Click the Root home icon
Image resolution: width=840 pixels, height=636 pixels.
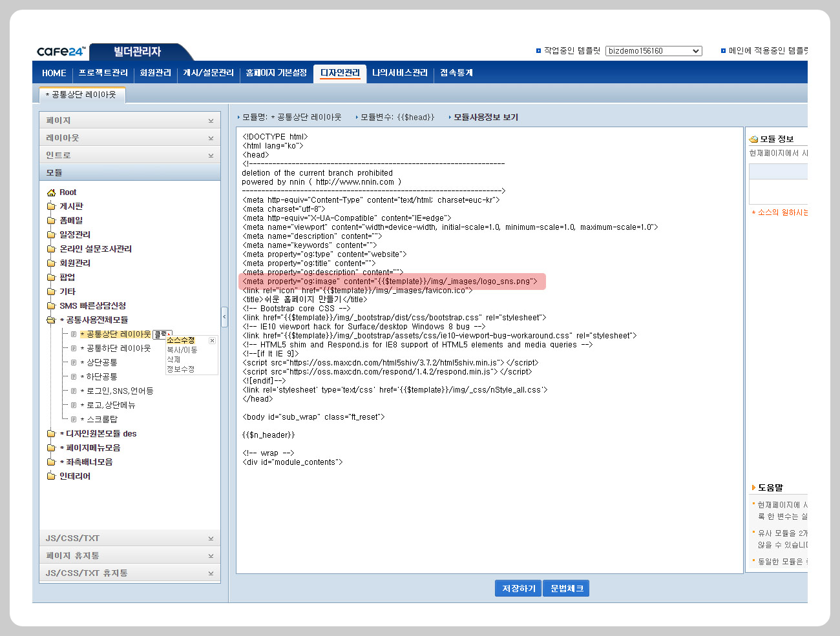51,192
